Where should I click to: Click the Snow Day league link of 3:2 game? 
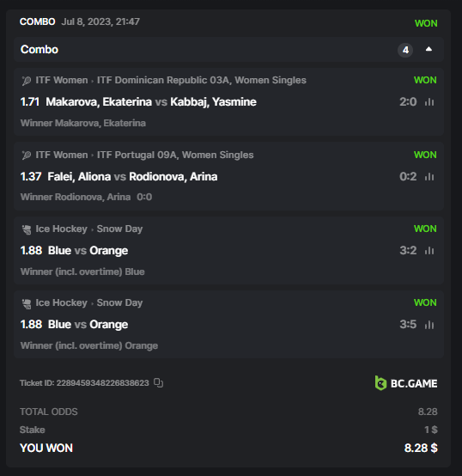pos(119,229)
